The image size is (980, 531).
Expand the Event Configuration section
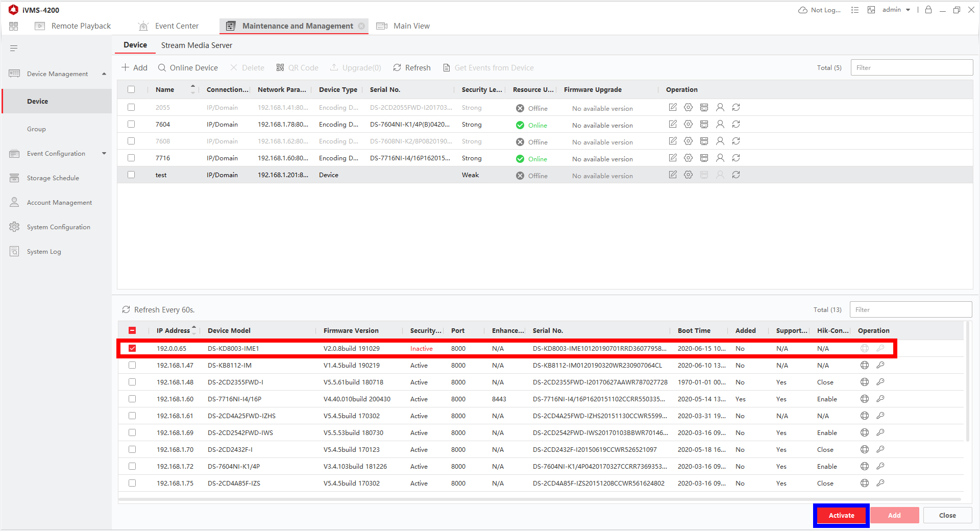(104, 154)
